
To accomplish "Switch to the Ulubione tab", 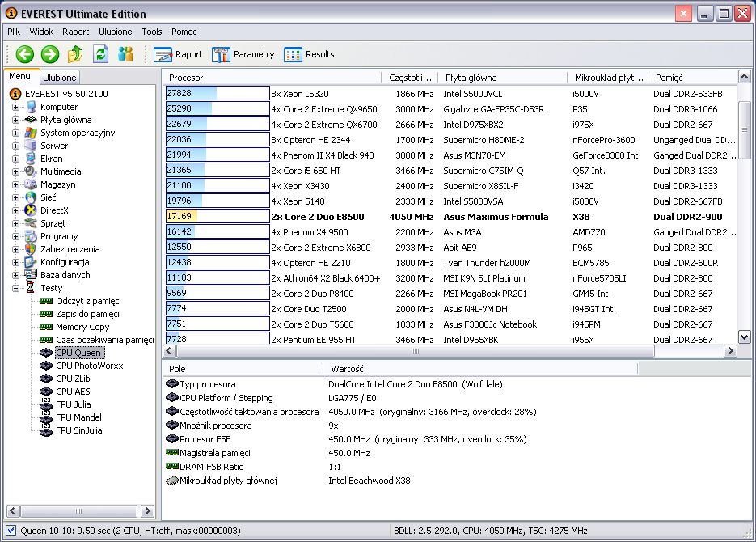I will coord(60,78).
